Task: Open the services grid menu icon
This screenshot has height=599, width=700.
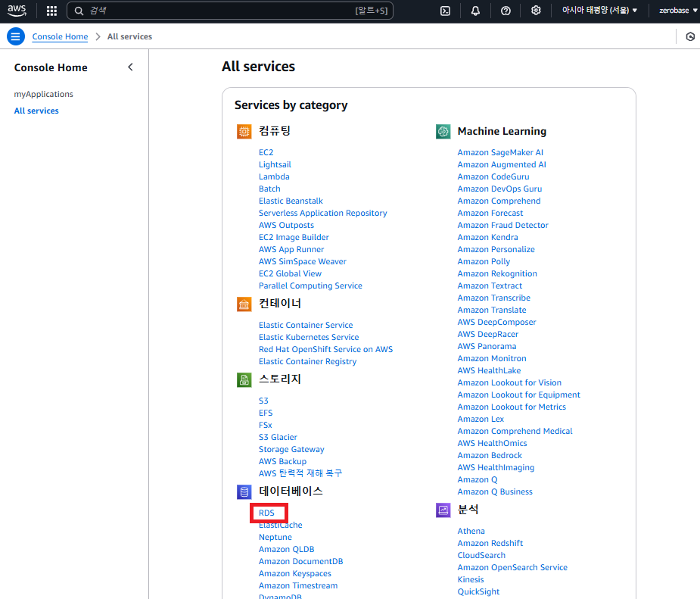Action: (51, 11)
